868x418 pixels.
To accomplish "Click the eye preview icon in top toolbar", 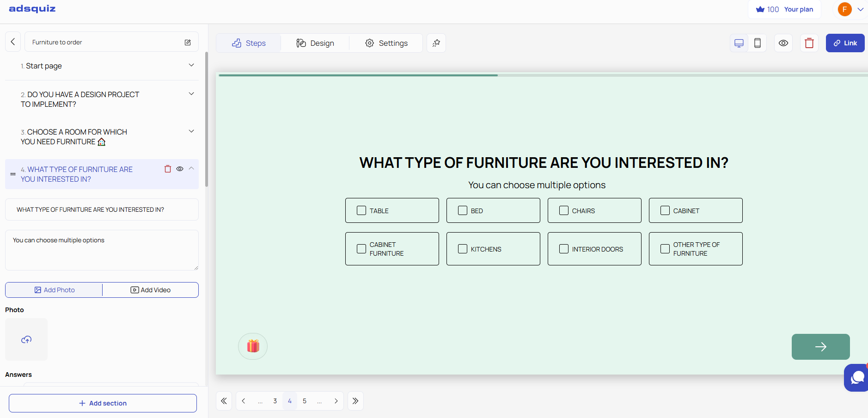I will tap(783, 43).
